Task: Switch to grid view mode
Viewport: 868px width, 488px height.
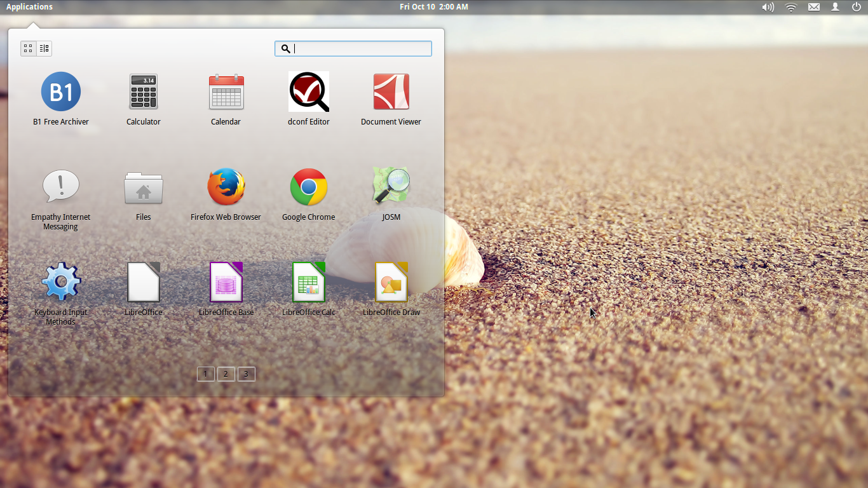Action: [x=29, y=48]
